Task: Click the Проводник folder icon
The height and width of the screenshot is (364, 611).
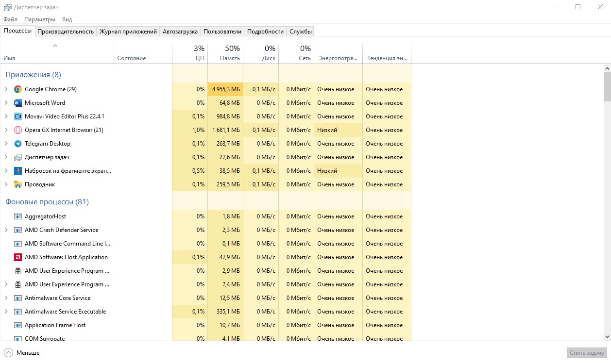Action: coord(18,184)
